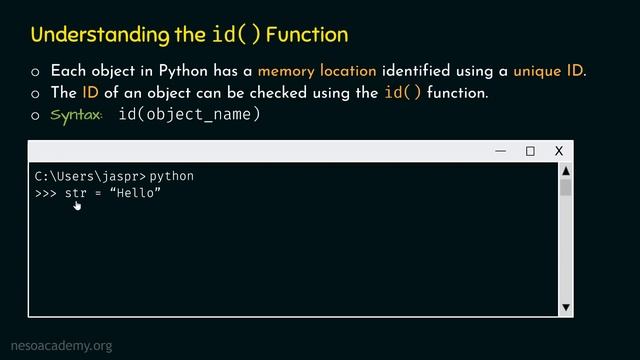Click the scrollbar down arrow
The image size is (640, 360).
[566, 307]
